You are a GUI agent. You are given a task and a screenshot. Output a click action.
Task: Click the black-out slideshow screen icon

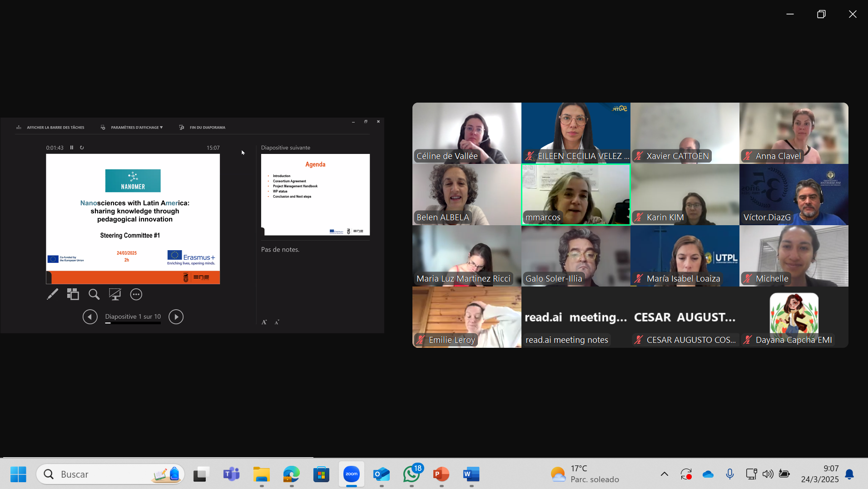(115, 295)
